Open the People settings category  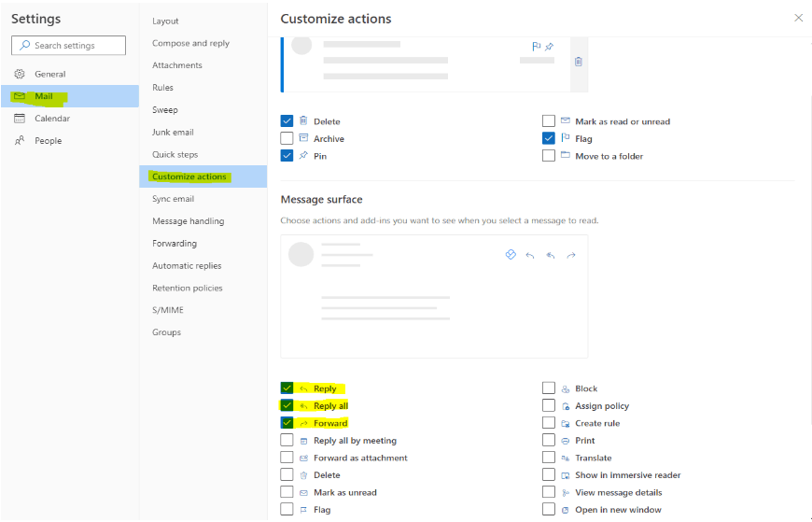[70, 140]
